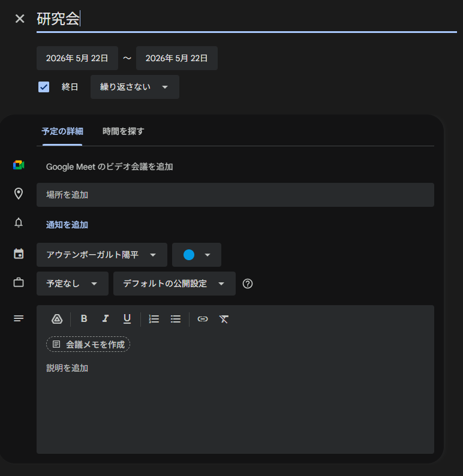Insert a link in description
The width and height of the screenshot is (463, 476).
203,319
